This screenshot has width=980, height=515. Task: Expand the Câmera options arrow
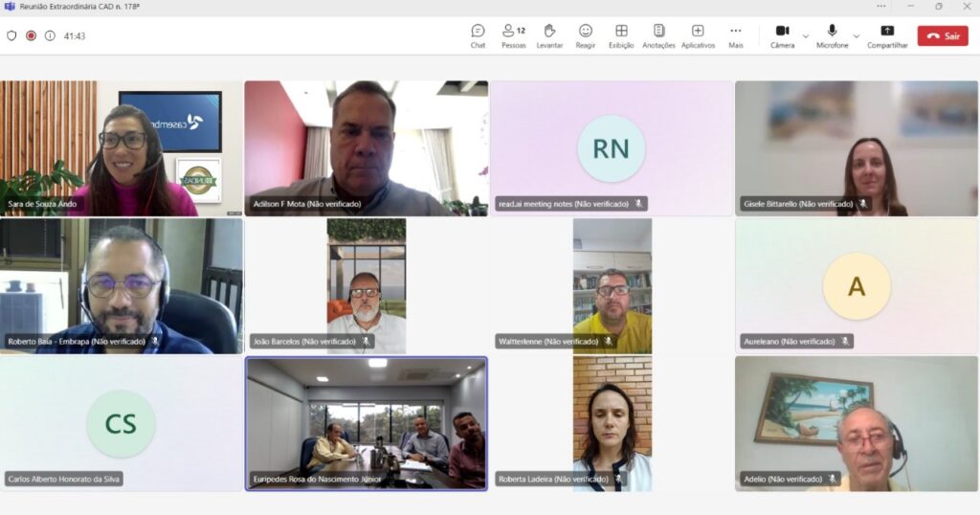coord(806,36)
